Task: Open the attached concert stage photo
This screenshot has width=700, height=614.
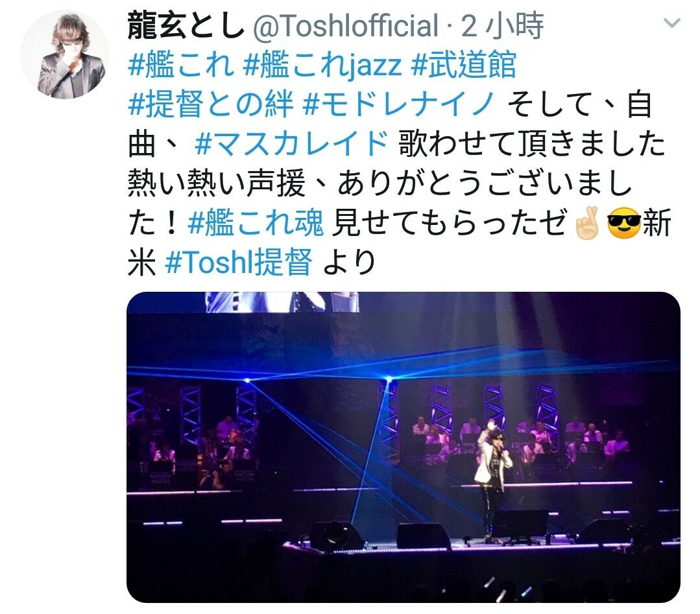Action: point(404,447)
